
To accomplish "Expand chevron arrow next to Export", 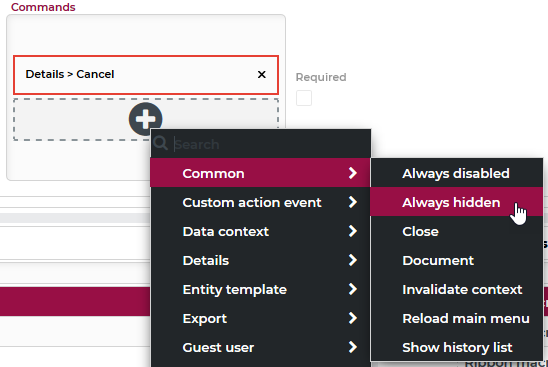I will tap(353, 318).
